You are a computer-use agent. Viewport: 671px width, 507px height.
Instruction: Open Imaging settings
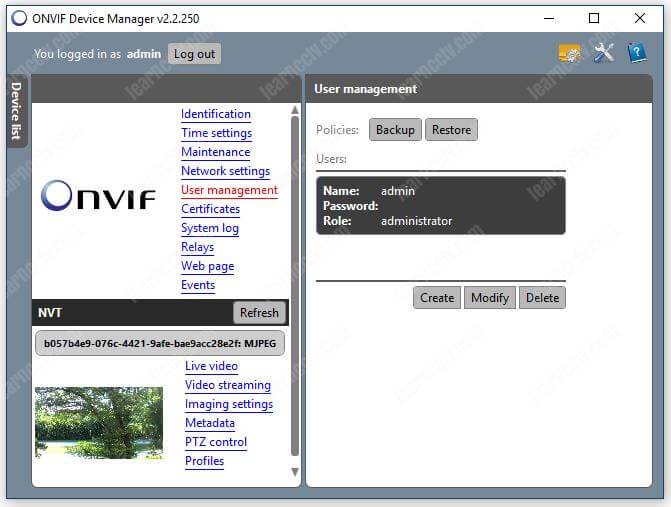pyautogui.click(x=229, y=404)
